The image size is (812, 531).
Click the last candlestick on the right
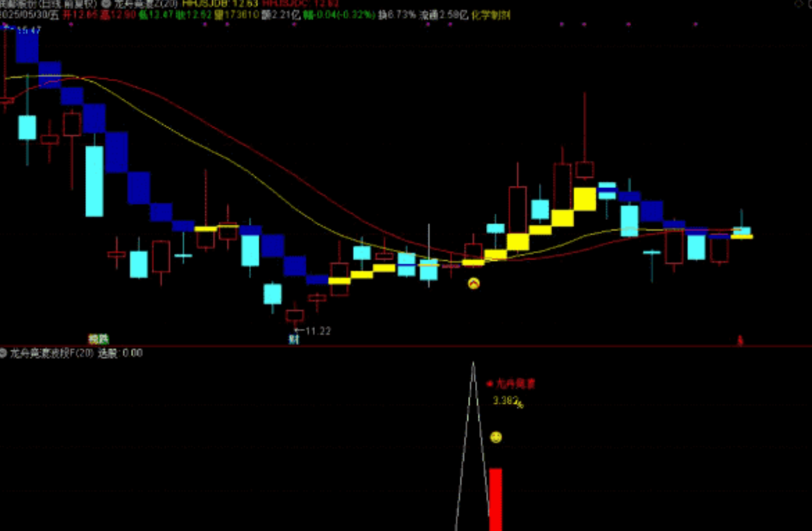pyautogui.click(x=741, y=232)
